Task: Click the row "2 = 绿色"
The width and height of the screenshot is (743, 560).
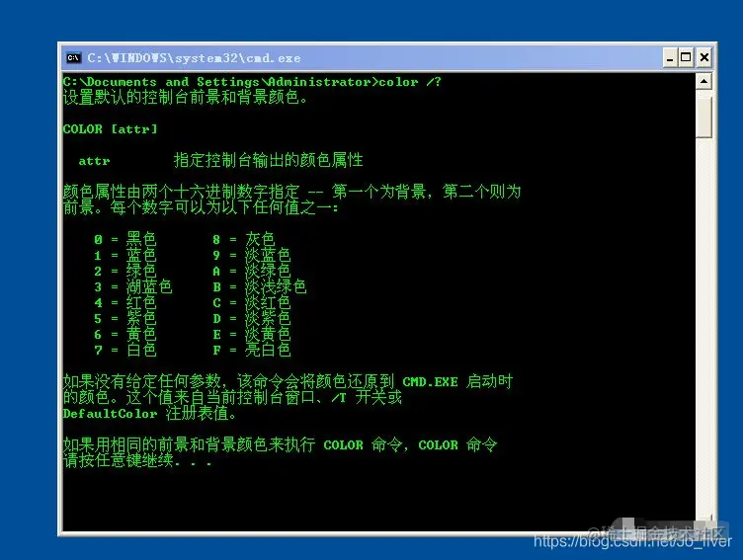Action: (125, 271)
